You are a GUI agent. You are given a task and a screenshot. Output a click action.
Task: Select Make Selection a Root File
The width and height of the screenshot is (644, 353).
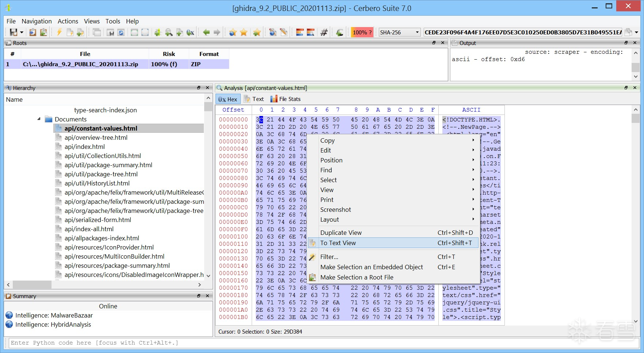pos(357,277)
